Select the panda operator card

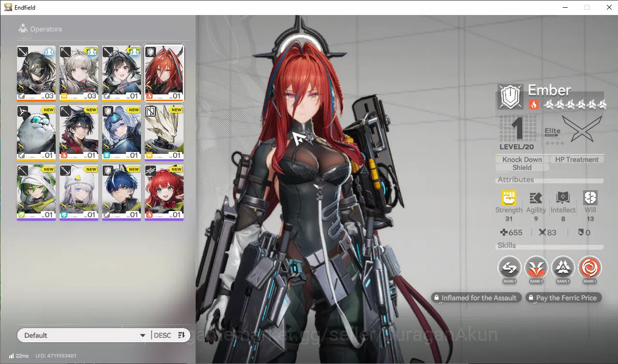pyautogui.click(x=36, y=133)
